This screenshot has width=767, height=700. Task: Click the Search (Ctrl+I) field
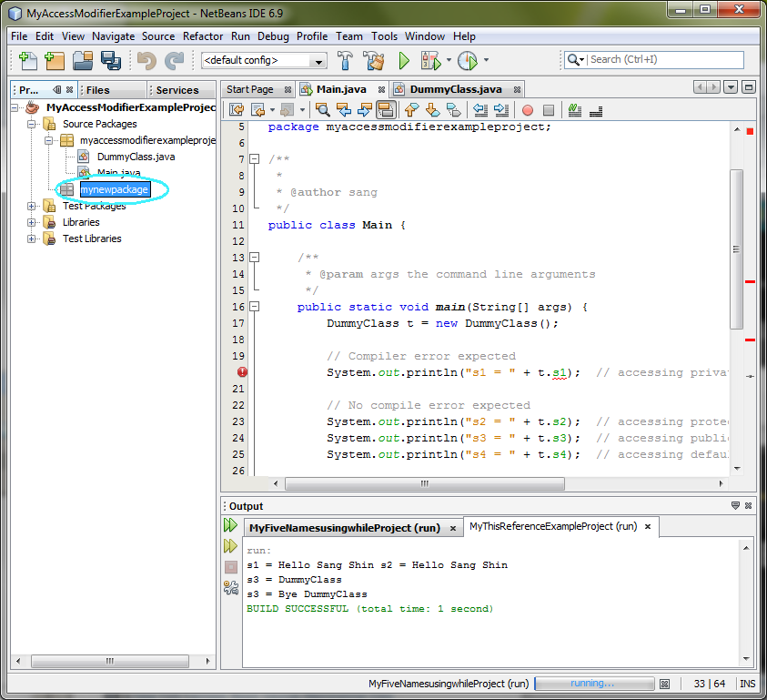tap(653, 60)
